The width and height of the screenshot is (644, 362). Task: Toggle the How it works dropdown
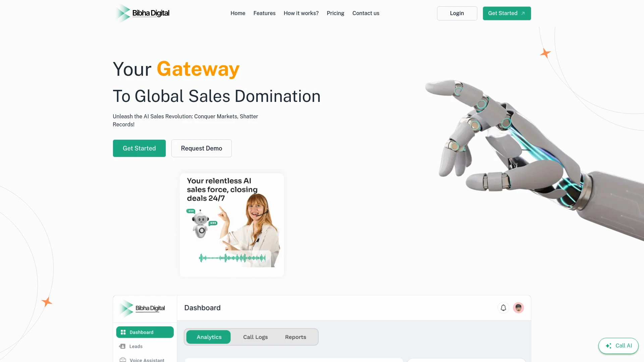coord(301,13)
